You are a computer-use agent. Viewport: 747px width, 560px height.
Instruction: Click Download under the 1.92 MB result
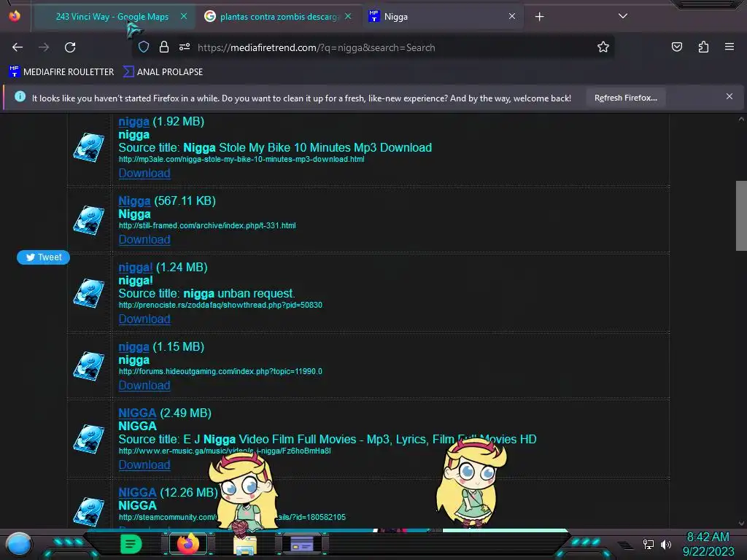pyautogui.click(x=144, y=173)
